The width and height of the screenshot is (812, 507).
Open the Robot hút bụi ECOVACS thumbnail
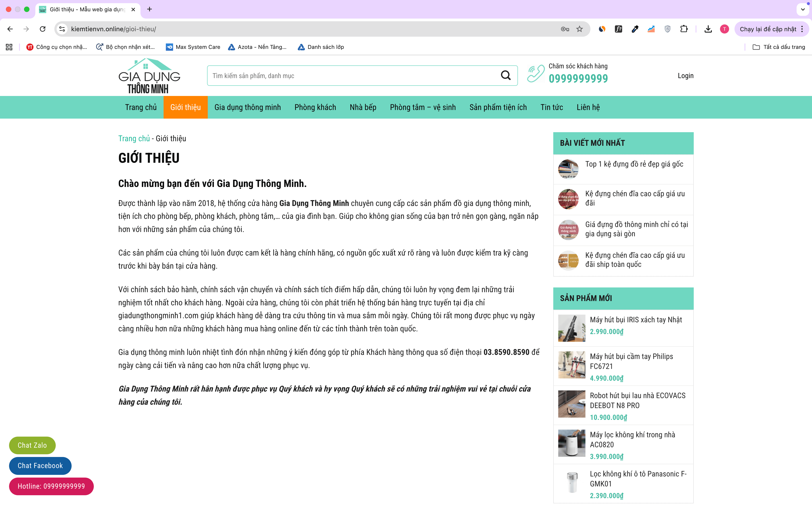point(571,404)
